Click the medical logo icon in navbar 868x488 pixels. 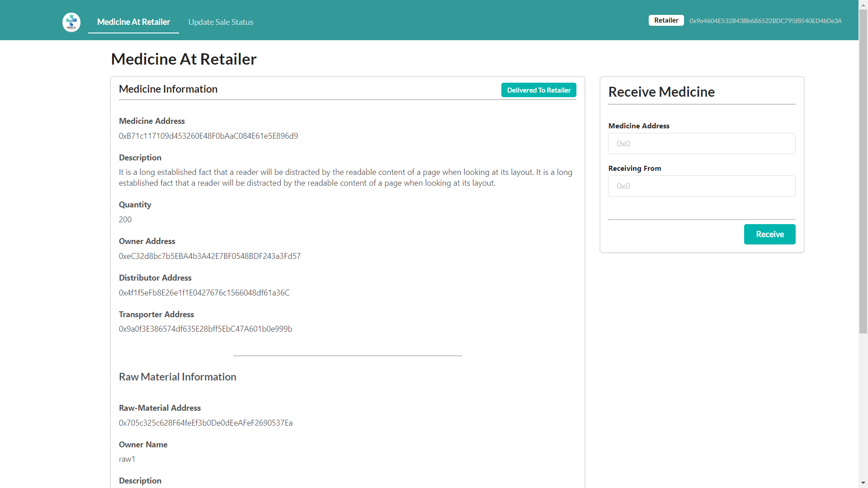(71, 22)
